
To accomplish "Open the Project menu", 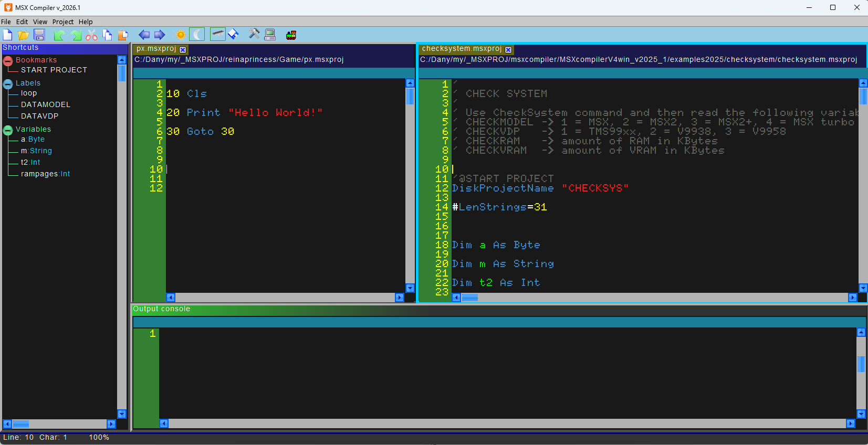I will pyautogui.click(x=63, y=22).
